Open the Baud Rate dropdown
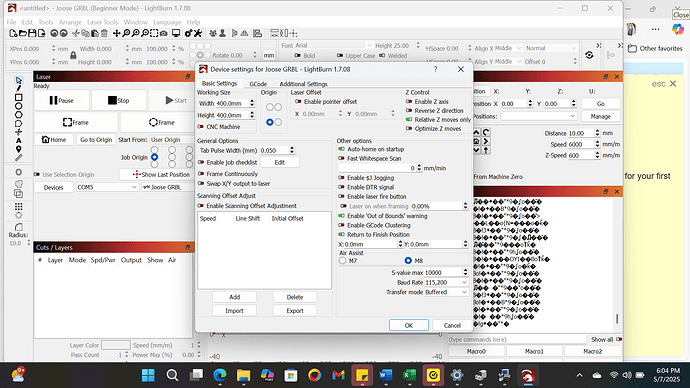The height and width of the screenshot is (388, 690). pyautogui.click(x=446, y=282)
